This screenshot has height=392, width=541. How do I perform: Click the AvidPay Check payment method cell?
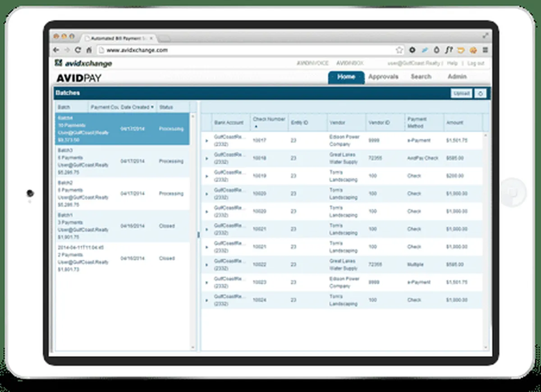point(422,159)
